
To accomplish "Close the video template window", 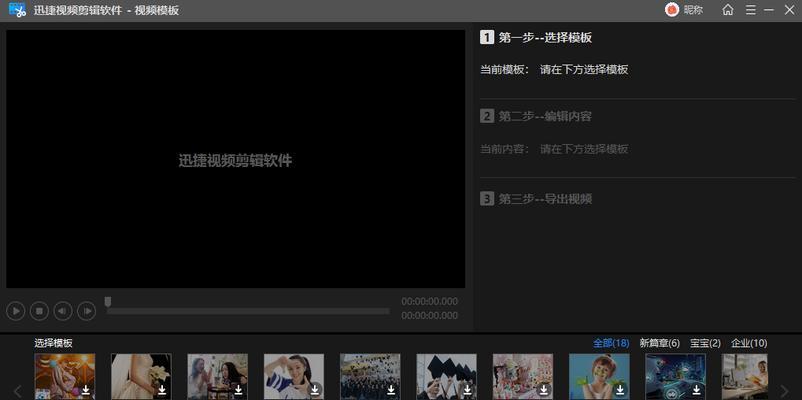I will pos(789,10).
